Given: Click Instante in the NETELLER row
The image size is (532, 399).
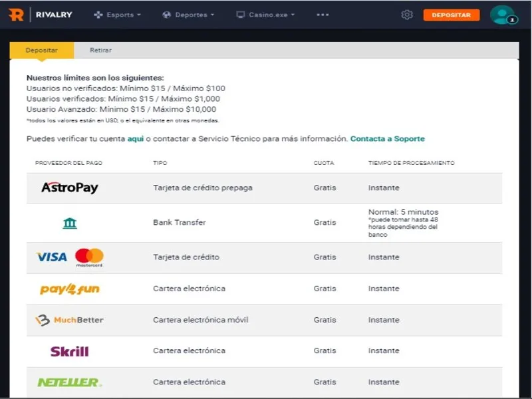Looking at the screenshot, I should [384, 382].
